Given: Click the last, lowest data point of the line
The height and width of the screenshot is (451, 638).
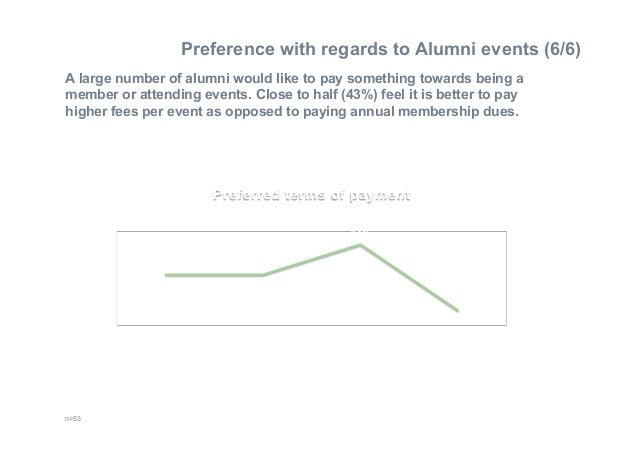Looking at the screenshot, I should point(457,311).
